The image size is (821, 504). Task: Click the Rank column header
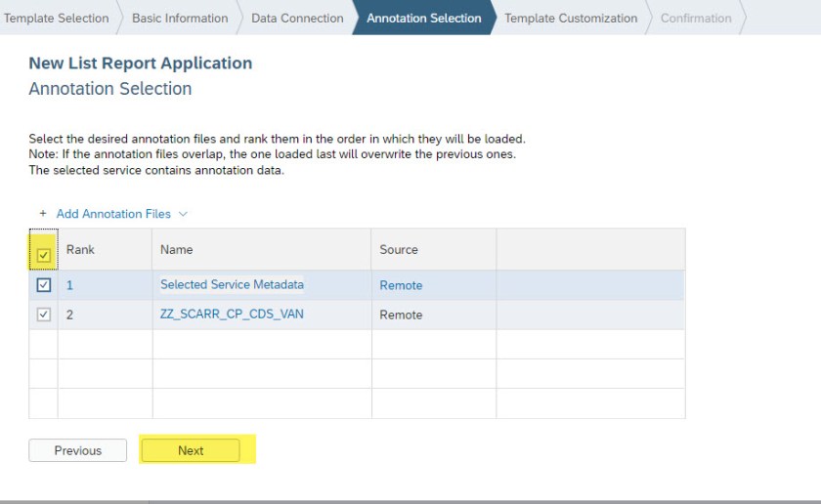pos(80,250)
